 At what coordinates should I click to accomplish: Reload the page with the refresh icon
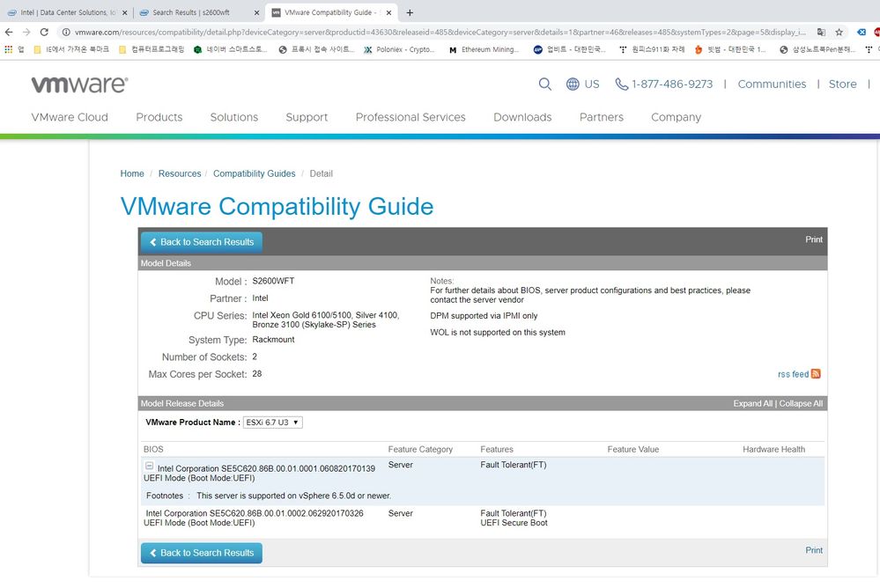point(44,32)
